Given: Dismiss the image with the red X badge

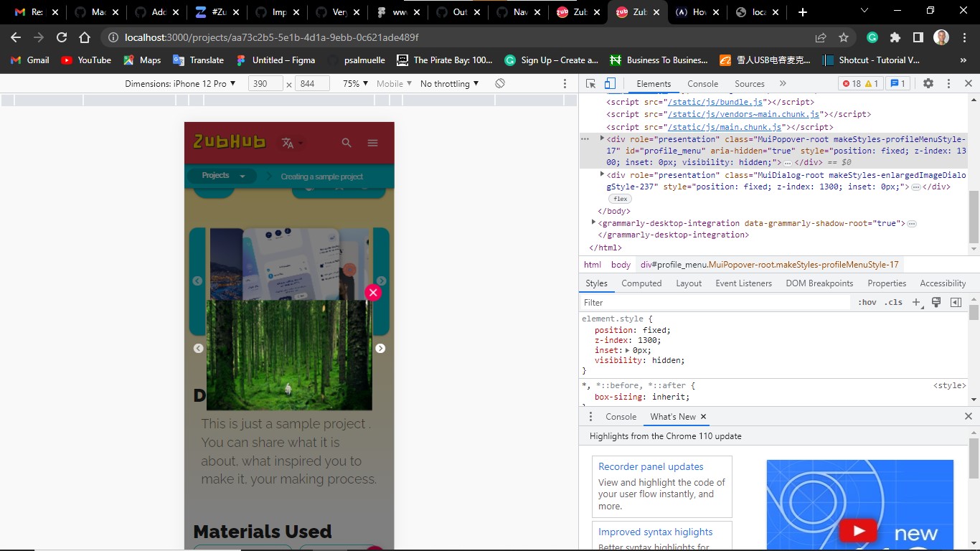Looking at the screenshot, I should [372, 292].
